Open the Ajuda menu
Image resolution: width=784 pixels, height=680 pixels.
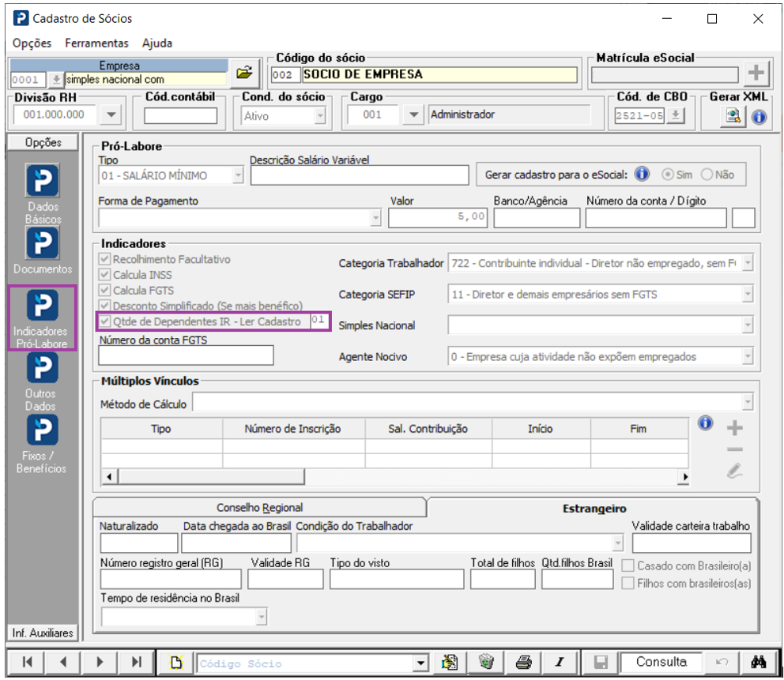click(157, 43)
